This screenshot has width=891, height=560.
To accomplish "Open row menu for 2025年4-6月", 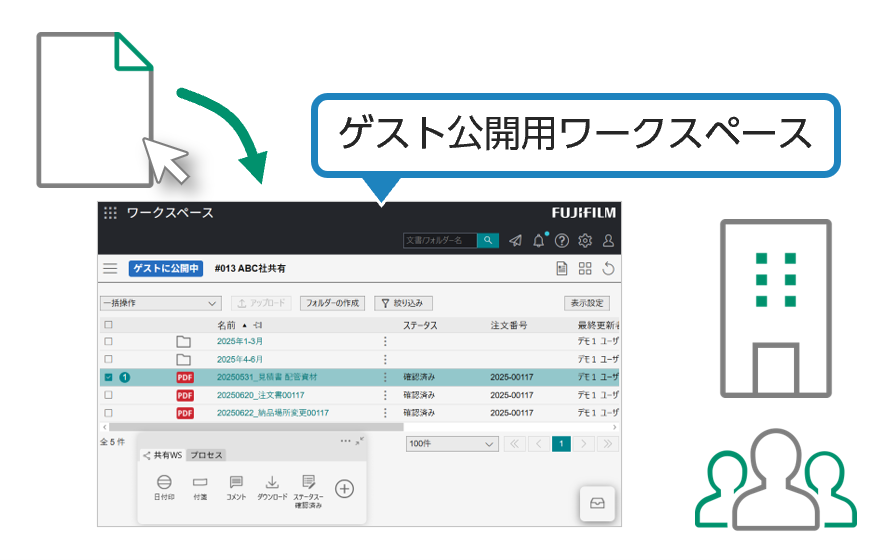I will click(x=385, y=359).
